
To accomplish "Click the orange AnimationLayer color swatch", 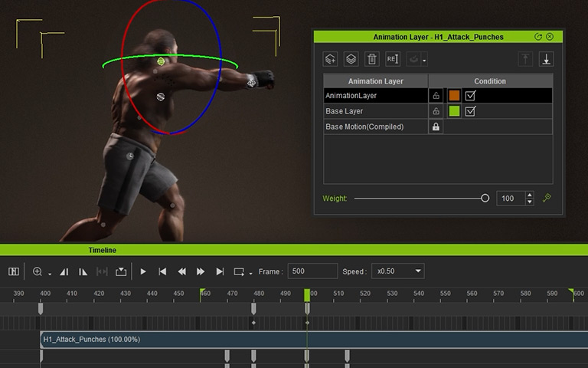I will pos(454,96).
